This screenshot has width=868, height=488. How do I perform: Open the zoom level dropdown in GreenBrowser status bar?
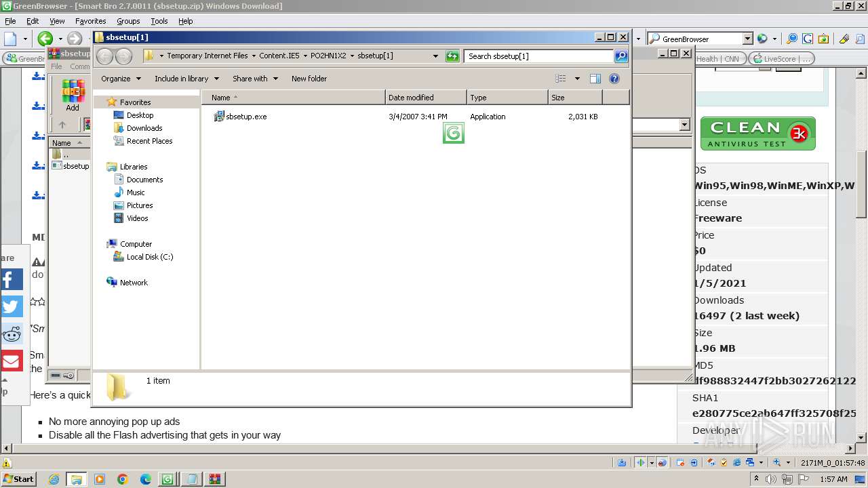click(789, 462)
